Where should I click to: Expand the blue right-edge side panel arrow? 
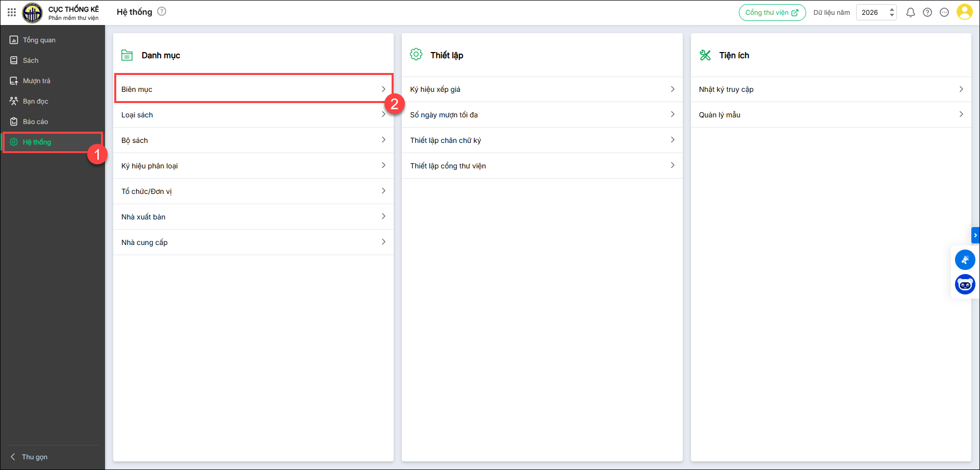(975, 235)
